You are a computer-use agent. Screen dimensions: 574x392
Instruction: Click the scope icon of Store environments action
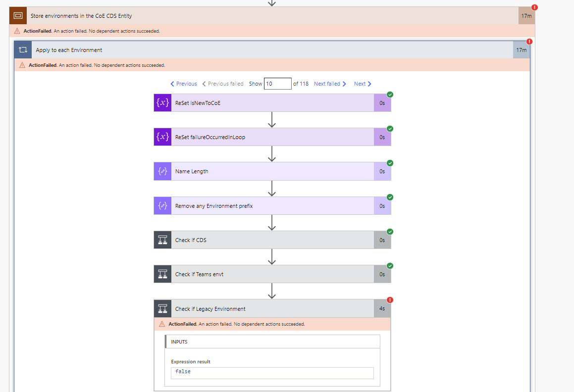(18, 16)
